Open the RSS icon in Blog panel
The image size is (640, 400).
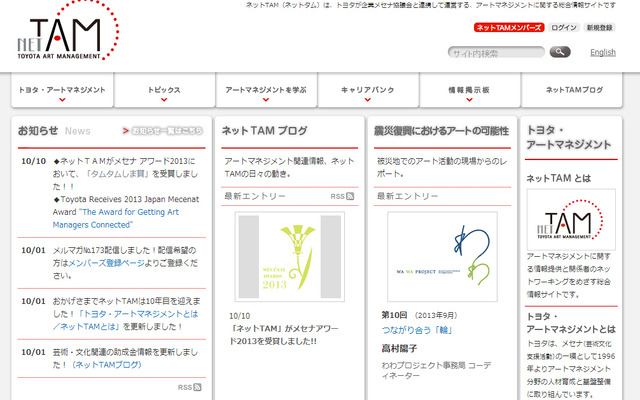click(x=350, y=196)
